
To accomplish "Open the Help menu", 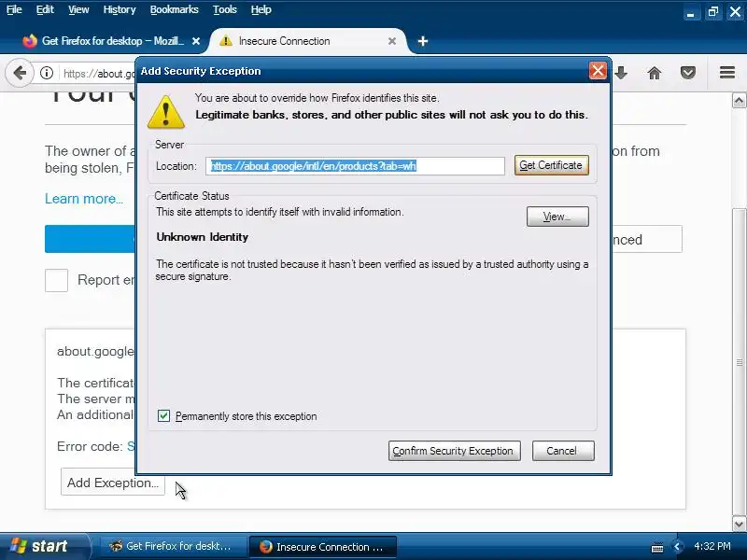I will coord(261,9).
